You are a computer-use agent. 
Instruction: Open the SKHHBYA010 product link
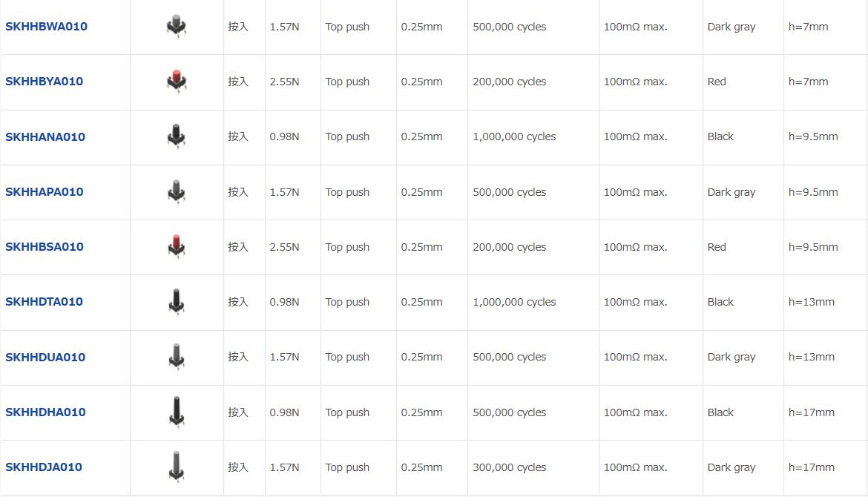[45, 82]
